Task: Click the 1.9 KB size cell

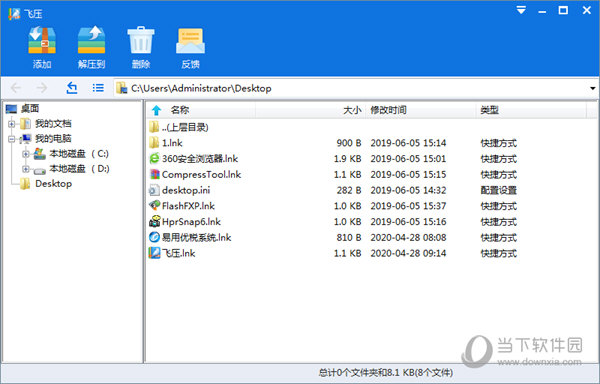Action: click(347, 159)
